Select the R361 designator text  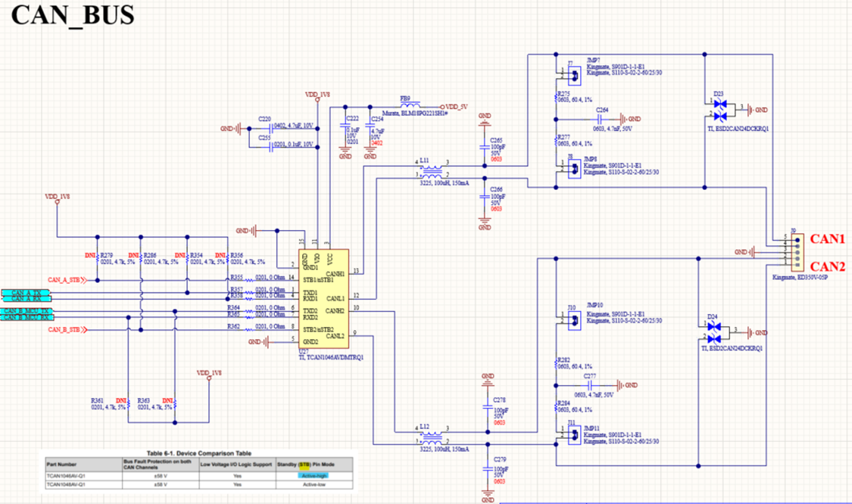tap(97, 401)
